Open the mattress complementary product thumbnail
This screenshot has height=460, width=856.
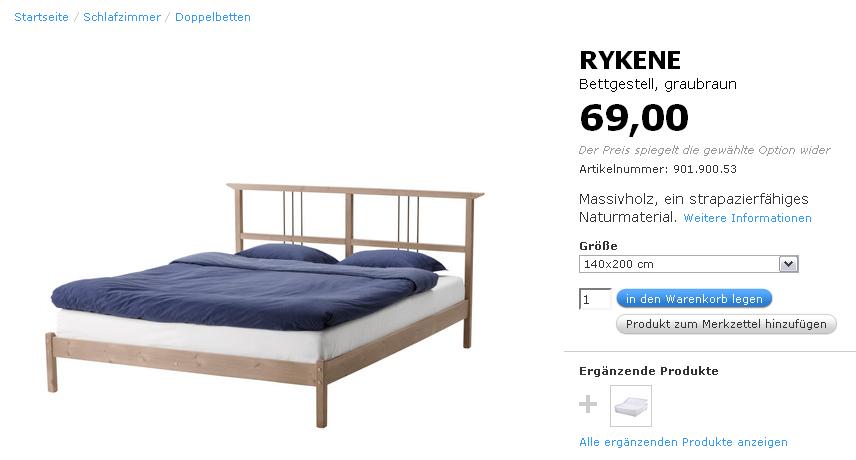click(631, 406)
